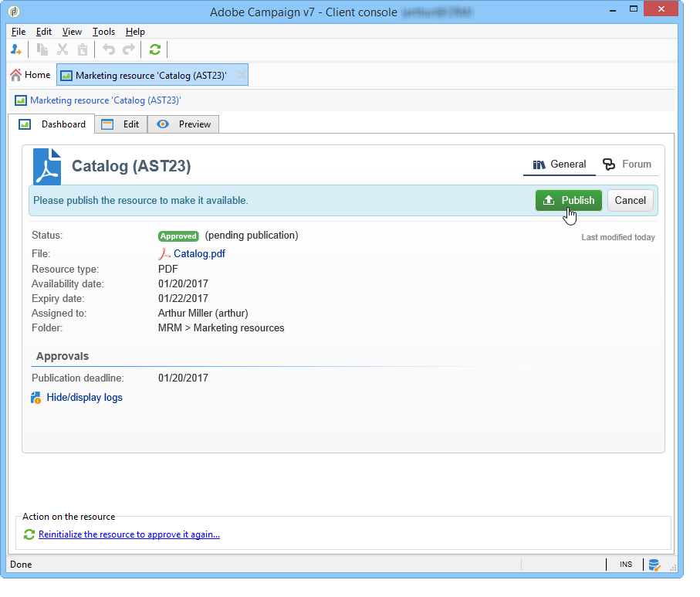
Task: Open the Edit menu
Action: (x=44, y=32)
